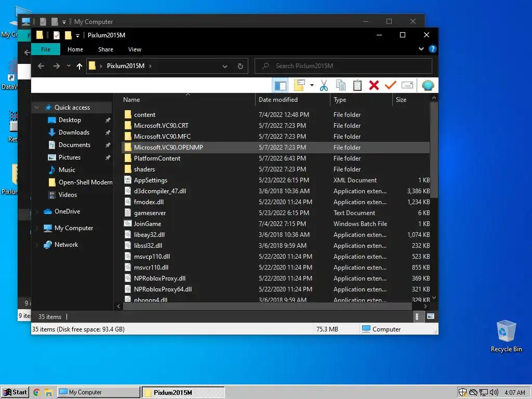This screenshot has height=399, width=532.
Task: Select the AppSettings XML file
Action: 275,180
